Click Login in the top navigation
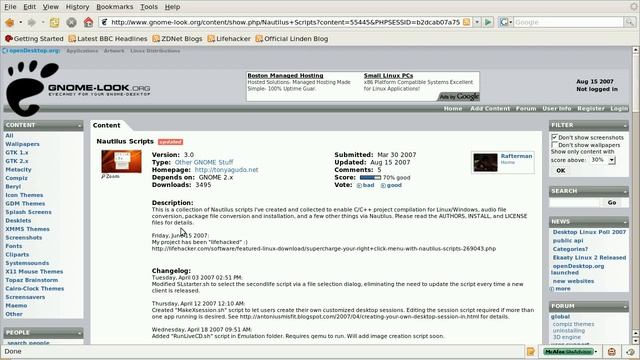640x360 pixels. coord(619,109)
